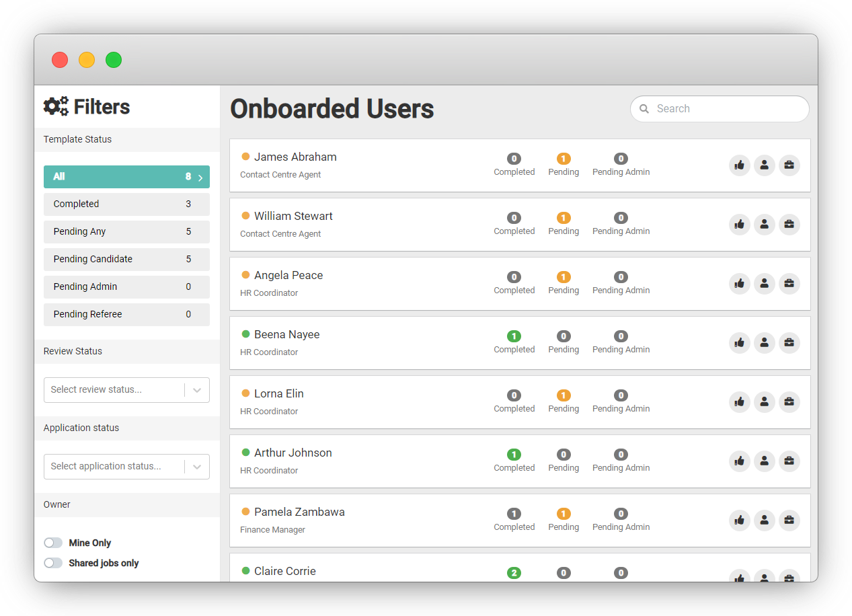852x616 pixels.
Task: Choose the Pending Any filter
Action: coord(126,232)
